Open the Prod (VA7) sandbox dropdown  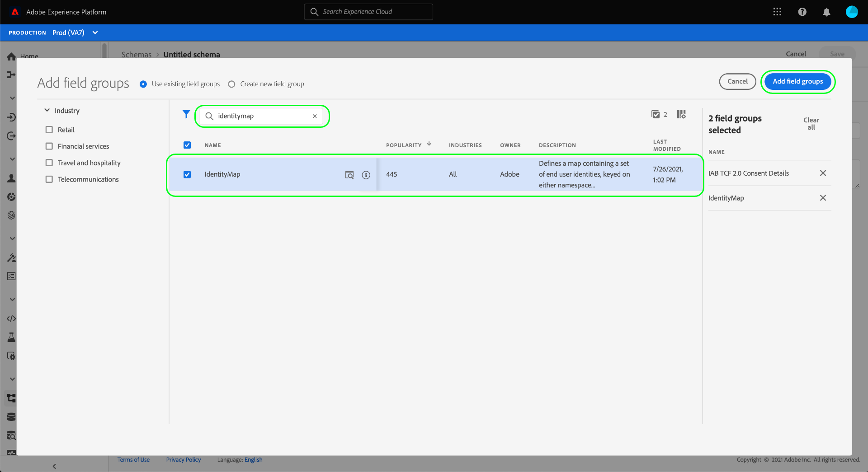pos(75,33)
